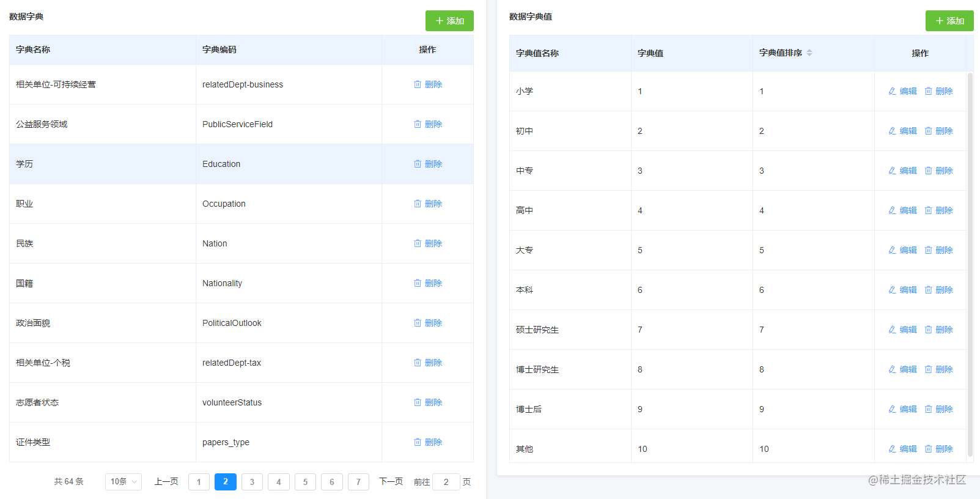Select the 公益服务领域 dictionary row
This screenshot has height=499, width=980.
pyautogui.click(x=241, y=124)
